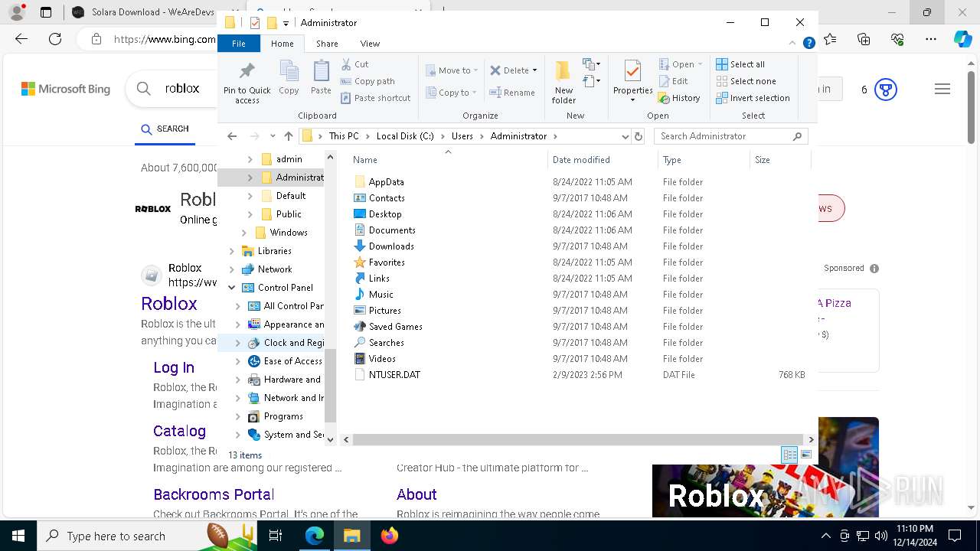Image resolution: width=980 pixels, height=551 pixels.
Task: Open the Delete dropdown arrow
Action: pos(534,70)
